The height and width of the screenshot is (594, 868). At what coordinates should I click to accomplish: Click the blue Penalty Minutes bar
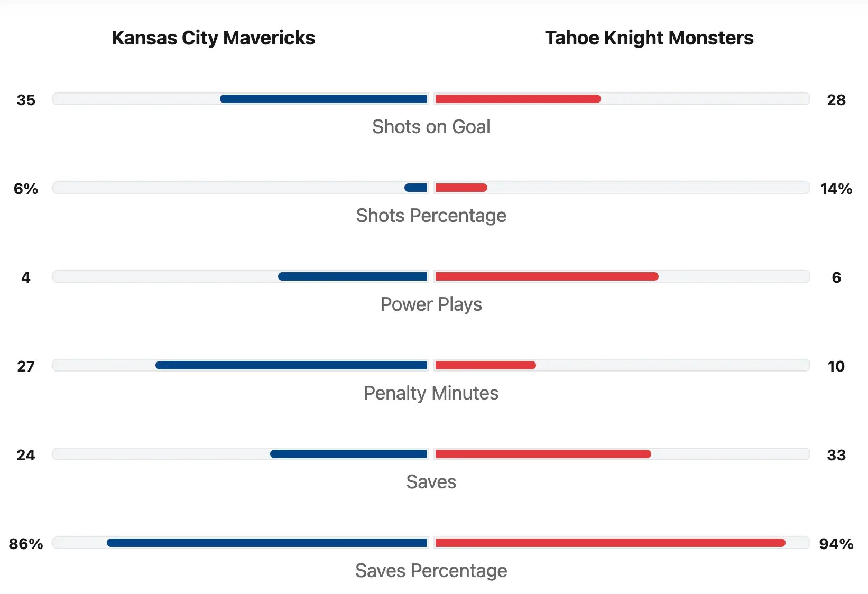(x=291, y=365)
